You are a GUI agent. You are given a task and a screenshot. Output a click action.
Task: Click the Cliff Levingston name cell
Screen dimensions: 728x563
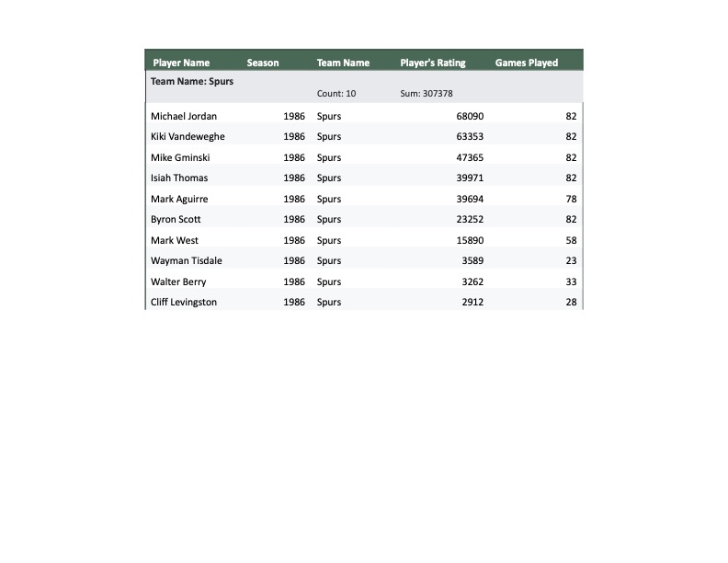[184, 302]
